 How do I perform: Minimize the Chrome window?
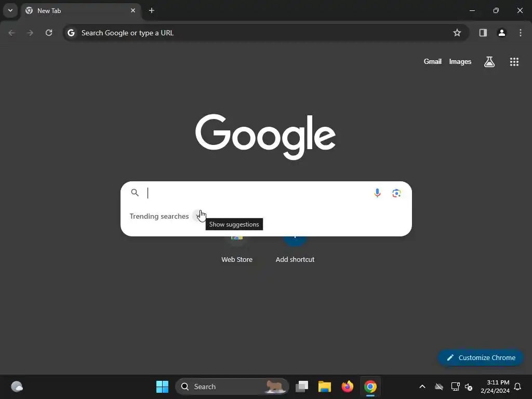pos(472,10)
